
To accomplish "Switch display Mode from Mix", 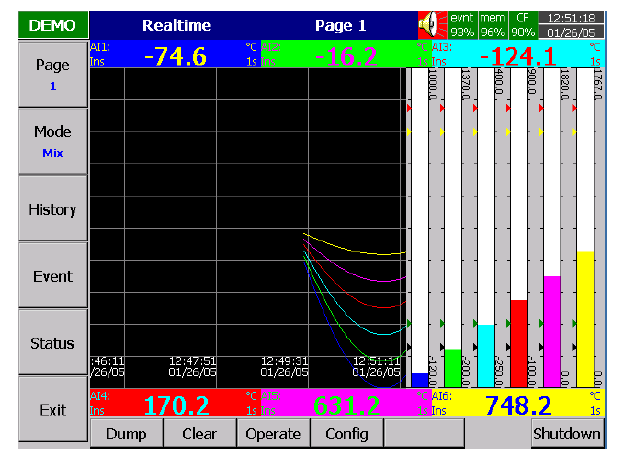I will (x=53, y=141).
